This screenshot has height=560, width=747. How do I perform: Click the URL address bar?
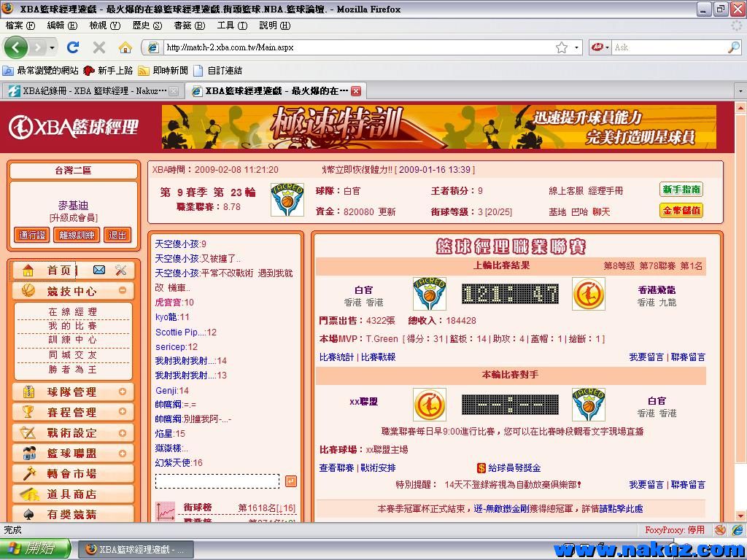360,47
